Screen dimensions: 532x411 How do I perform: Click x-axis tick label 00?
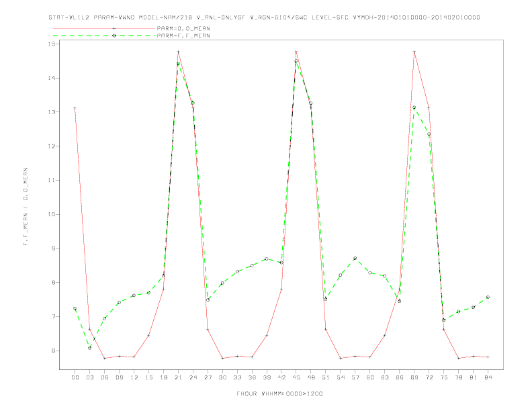pyautogui.click(x=75, y=377)
